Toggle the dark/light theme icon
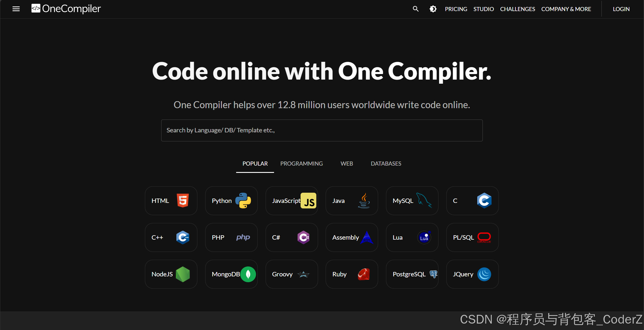This screenshot has width=644, height=330. pos(433,9)
